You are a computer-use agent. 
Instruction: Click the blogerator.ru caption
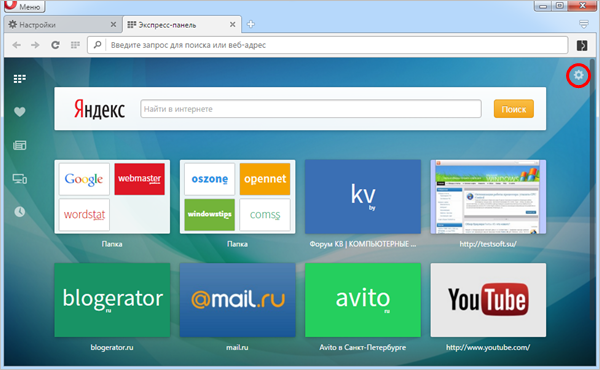click(112, 347)
